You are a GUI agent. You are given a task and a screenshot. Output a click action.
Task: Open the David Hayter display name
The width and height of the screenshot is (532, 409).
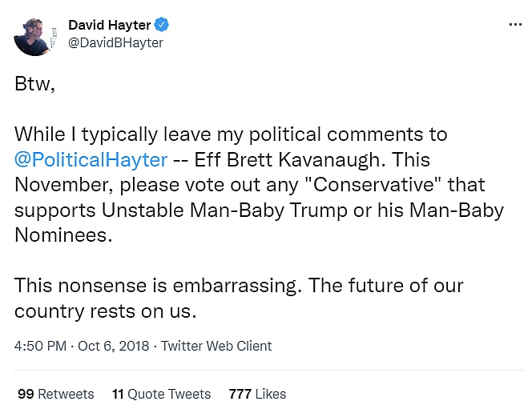109,26
